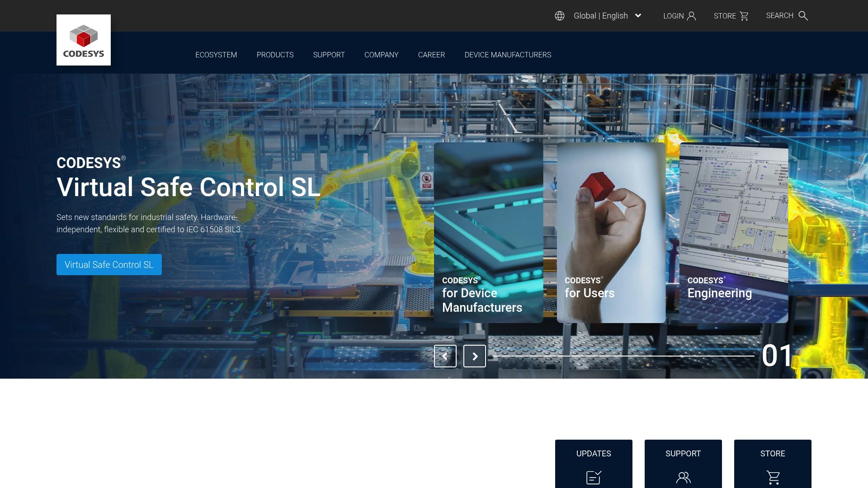Click the blue Virtual Safe Control SL button
The image size is (868, 488).
(109, 265)
